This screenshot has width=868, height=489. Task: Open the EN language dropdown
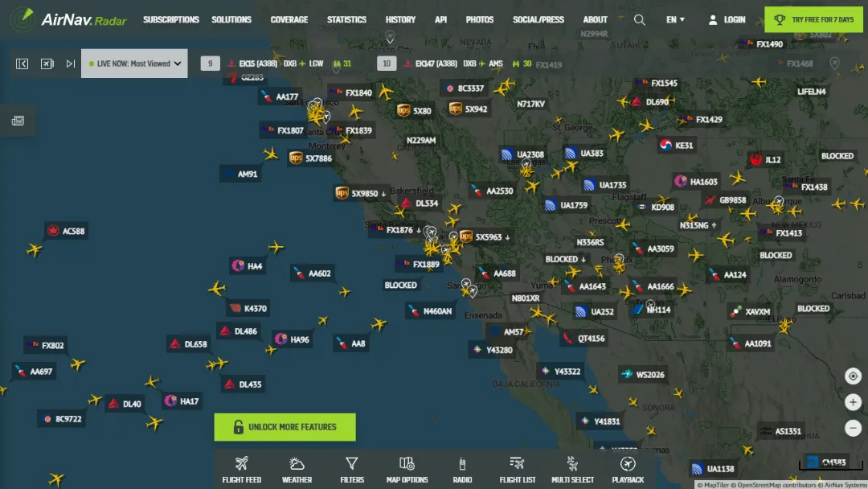[x=675, y=20]
